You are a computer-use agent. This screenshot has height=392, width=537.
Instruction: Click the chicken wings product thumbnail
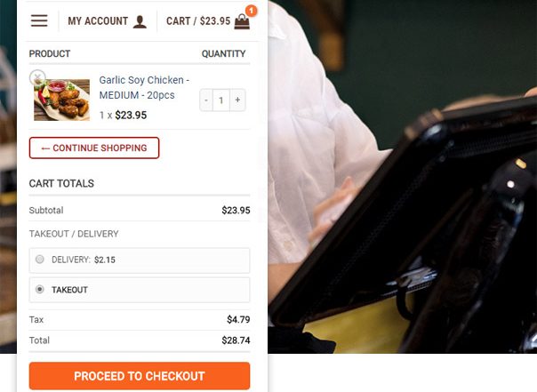point(61,100)
